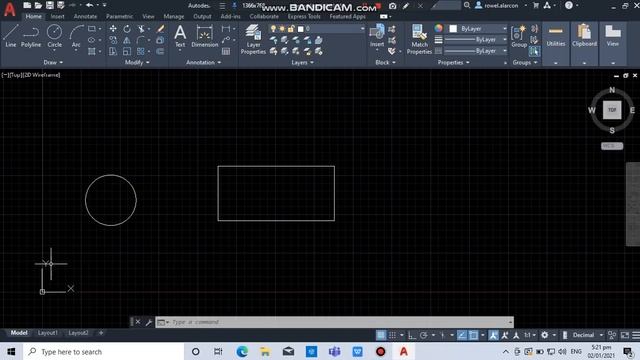Click the command line input field
Image resolution: width=640 pixels, height=360 pixels.
pos(334,322)
